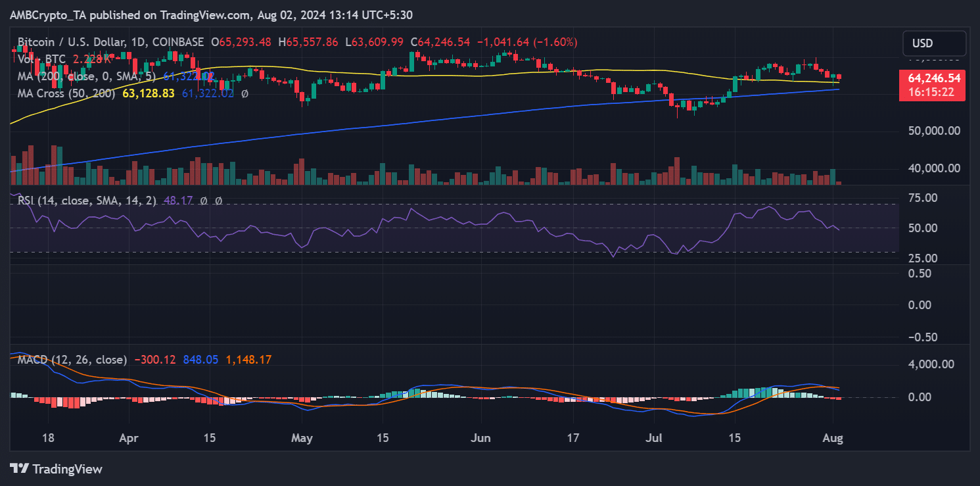Click the Apr label on the time axis

(x=129, y=438)
